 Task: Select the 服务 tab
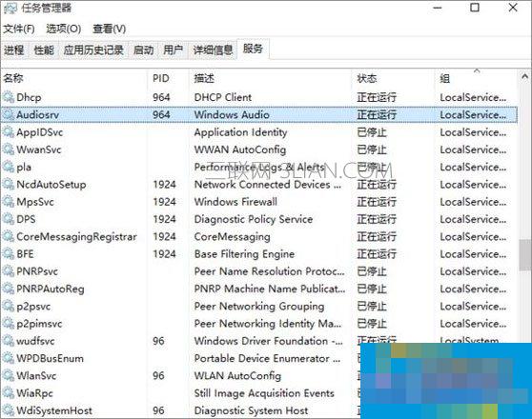click(253, 49)
